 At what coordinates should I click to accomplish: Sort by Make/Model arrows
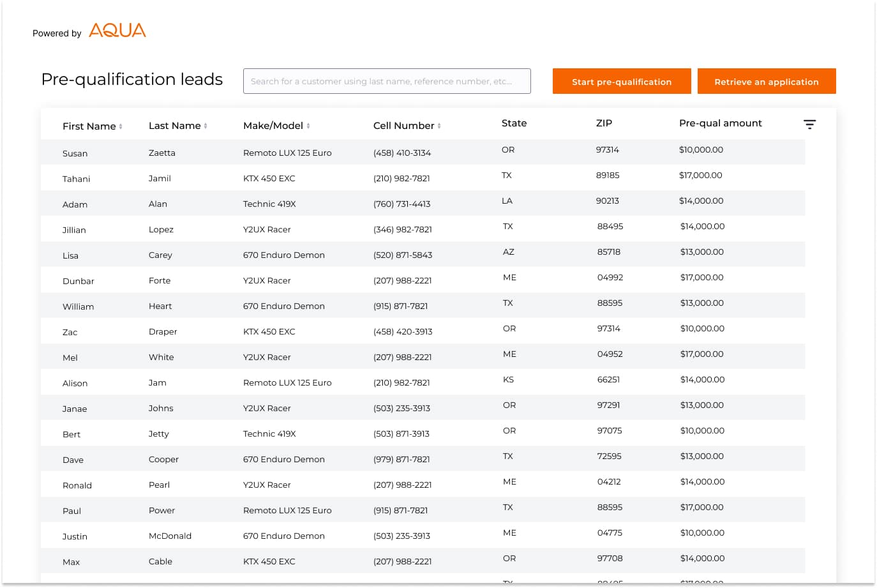308,126
